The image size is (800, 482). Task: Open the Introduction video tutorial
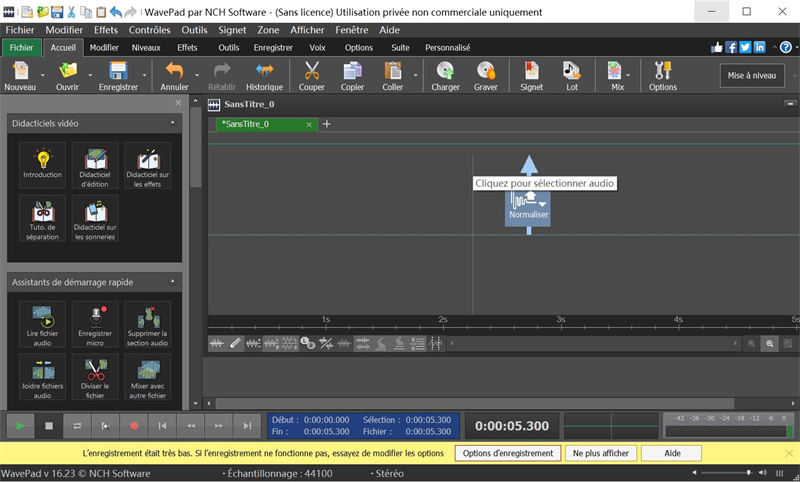(42, 165)
